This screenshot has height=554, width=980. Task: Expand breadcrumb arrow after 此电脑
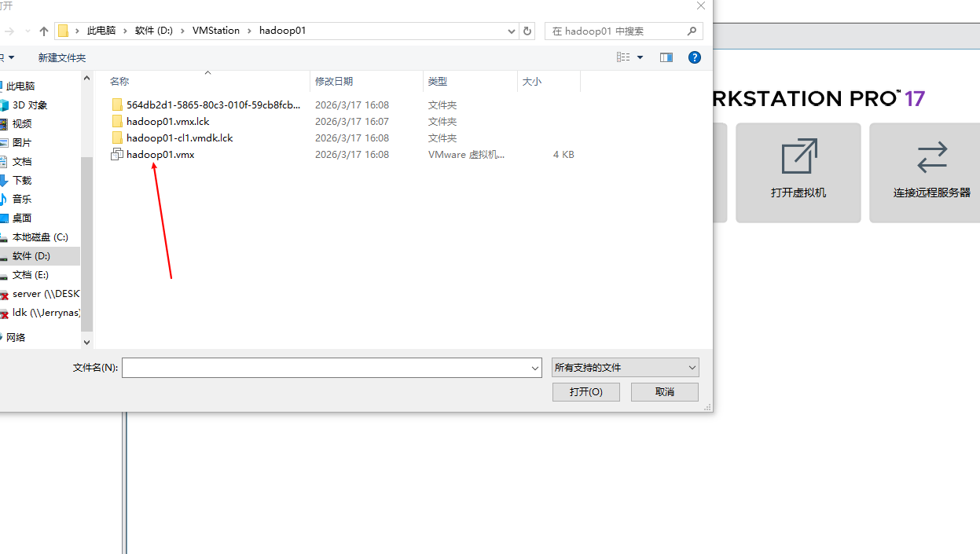[x=126, y=31]
